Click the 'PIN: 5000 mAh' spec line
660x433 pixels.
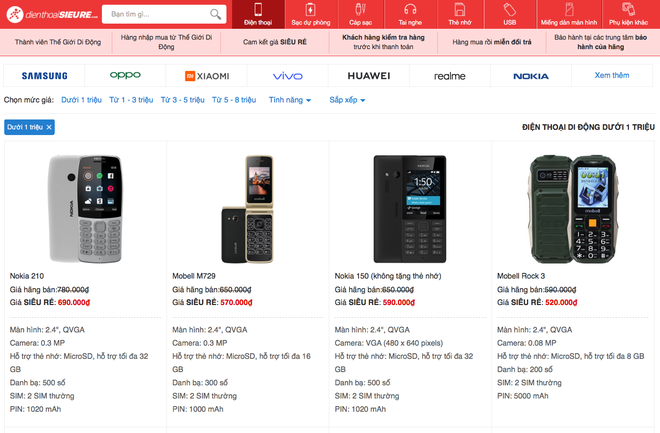point(523,396)
